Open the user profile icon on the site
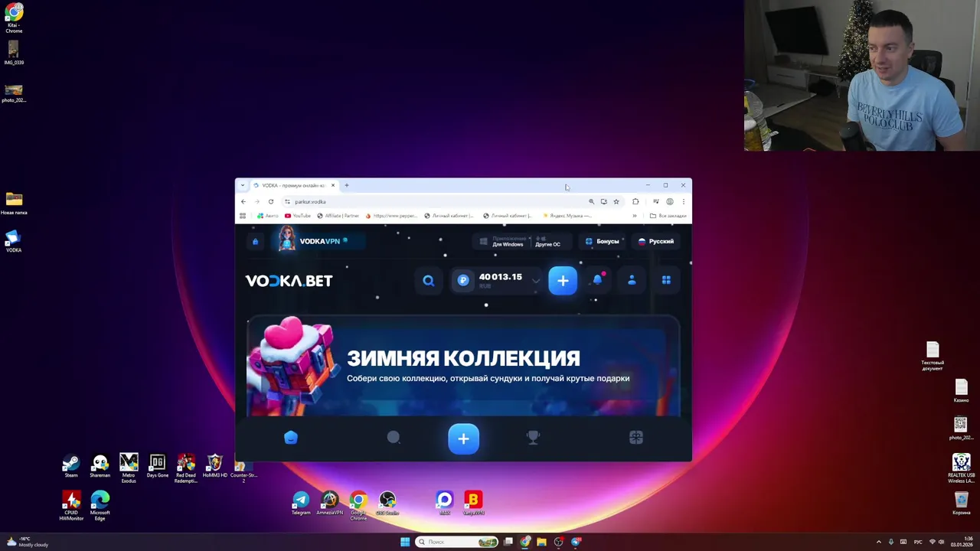980x551 pixels. click(632, 281)
